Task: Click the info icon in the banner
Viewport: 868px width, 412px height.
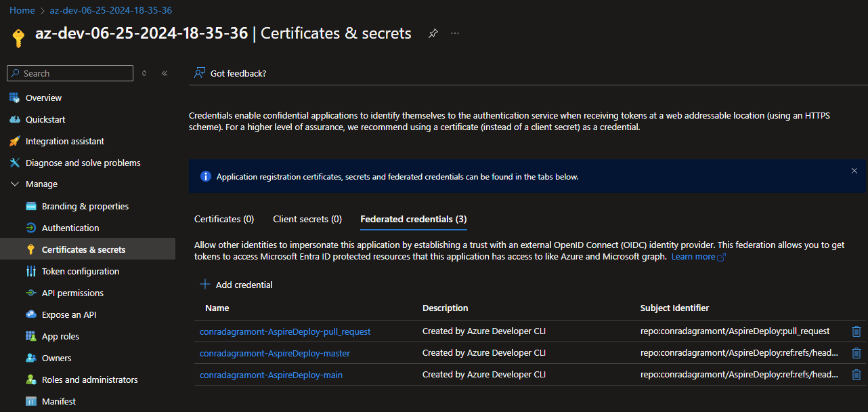Action: tap(206, 177)
